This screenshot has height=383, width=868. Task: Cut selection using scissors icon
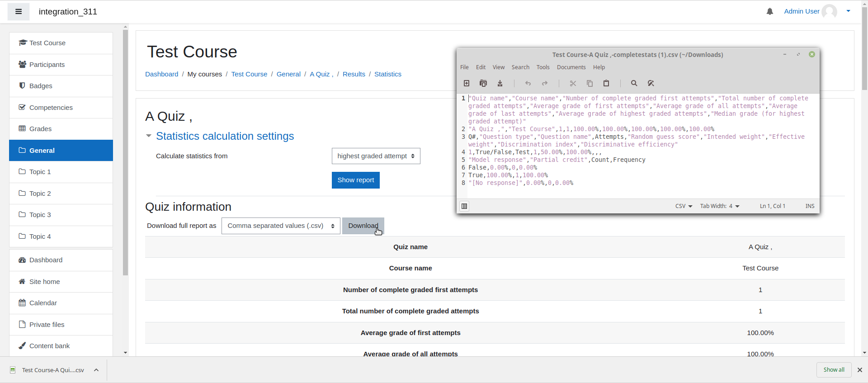click(x=573, y=83)
